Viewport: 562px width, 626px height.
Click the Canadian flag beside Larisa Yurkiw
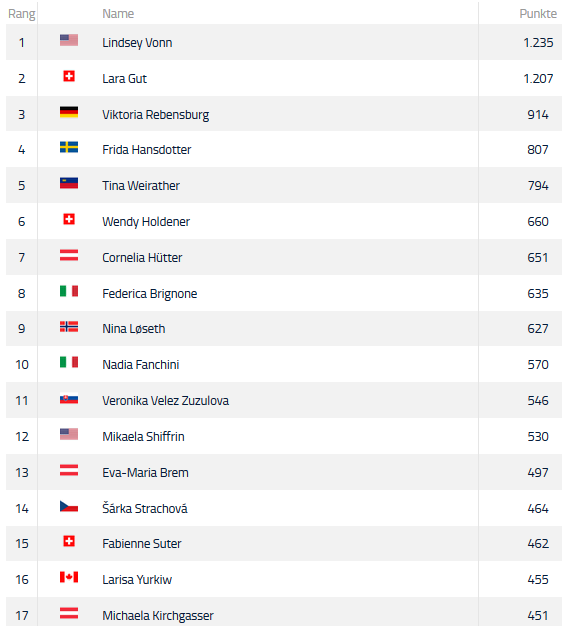pos(69,577)
